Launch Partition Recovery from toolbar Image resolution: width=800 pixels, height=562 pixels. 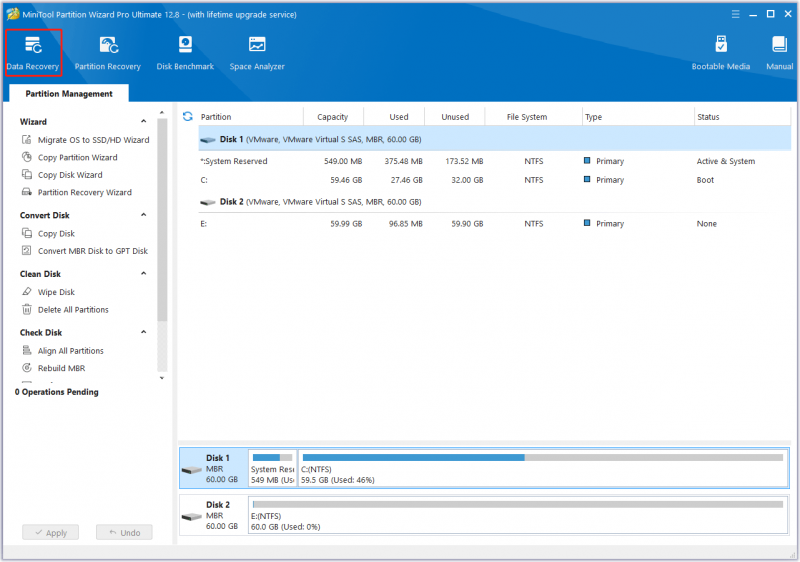(108, 53)
